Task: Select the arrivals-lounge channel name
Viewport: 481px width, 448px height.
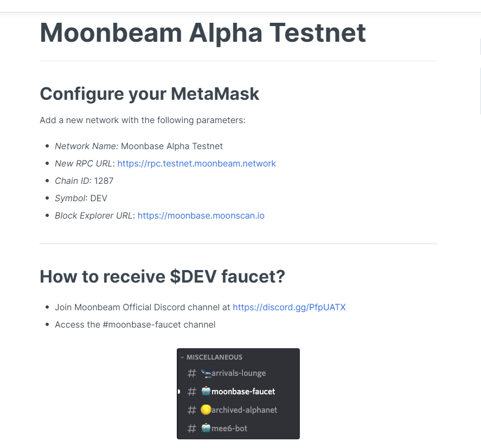Action: click(239, 373)
